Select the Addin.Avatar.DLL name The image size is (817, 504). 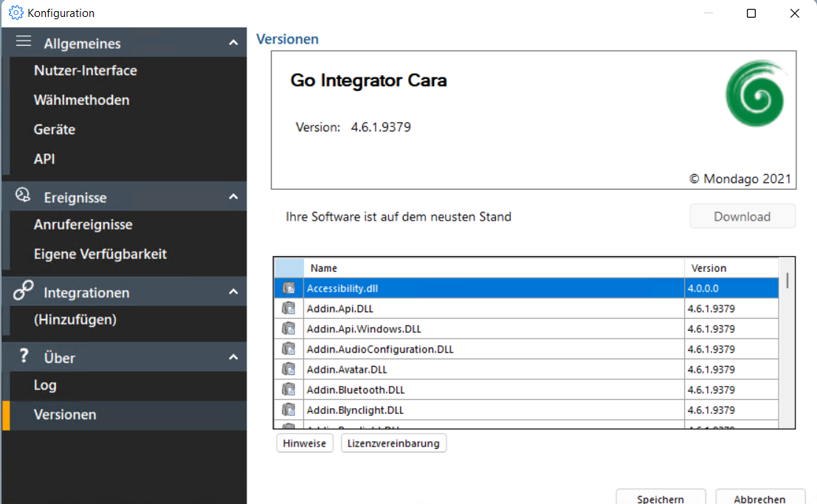[346, 370]
